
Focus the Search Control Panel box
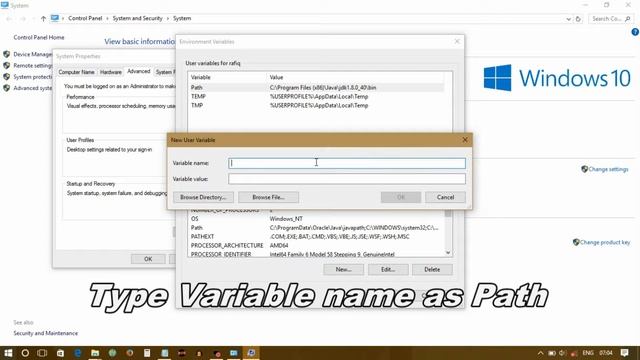[611, 19]
